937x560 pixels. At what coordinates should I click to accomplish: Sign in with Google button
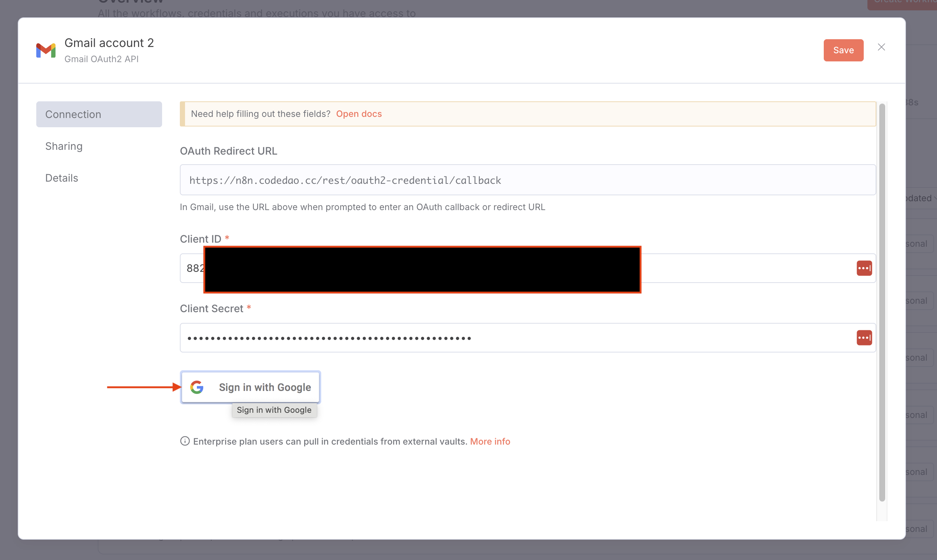pos(250,387)
